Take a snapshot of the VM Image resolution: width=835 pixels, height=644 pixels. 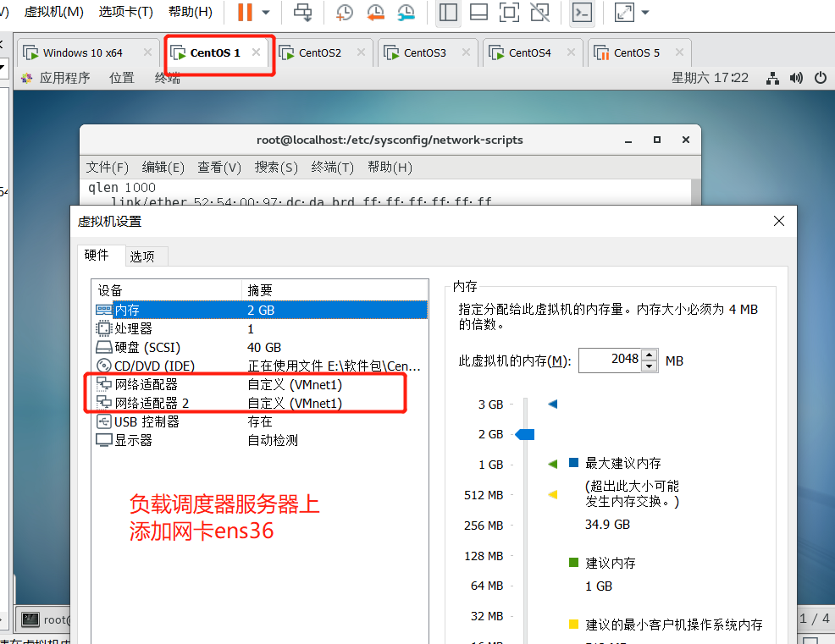[343, 13]
